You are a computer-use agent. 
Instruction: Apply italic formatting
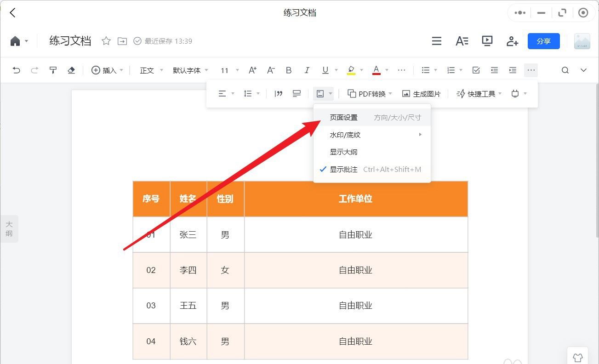point(307,70)
